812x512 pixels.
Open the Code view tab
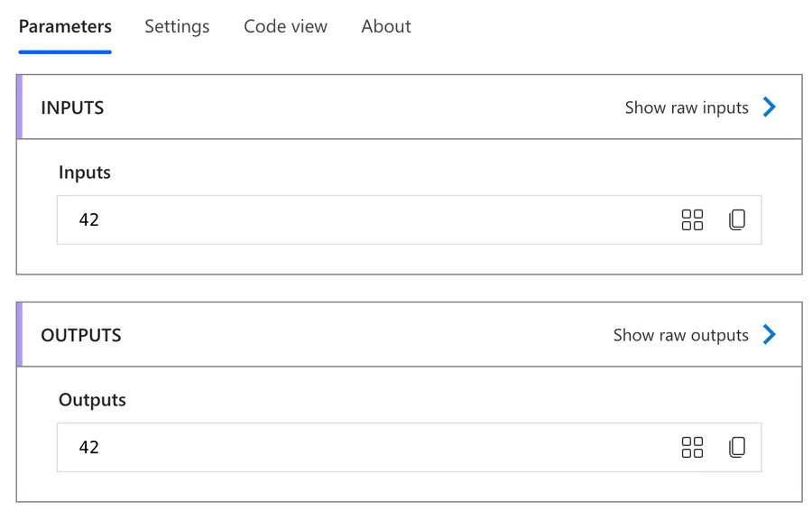[x=285, y=26]
